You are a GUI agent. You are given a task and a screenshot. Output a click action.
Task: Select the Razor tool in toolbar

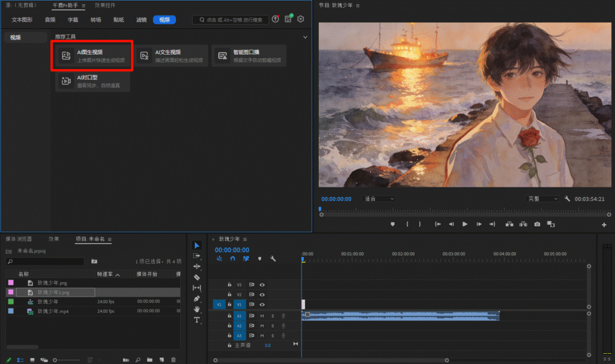click(197, 277)
